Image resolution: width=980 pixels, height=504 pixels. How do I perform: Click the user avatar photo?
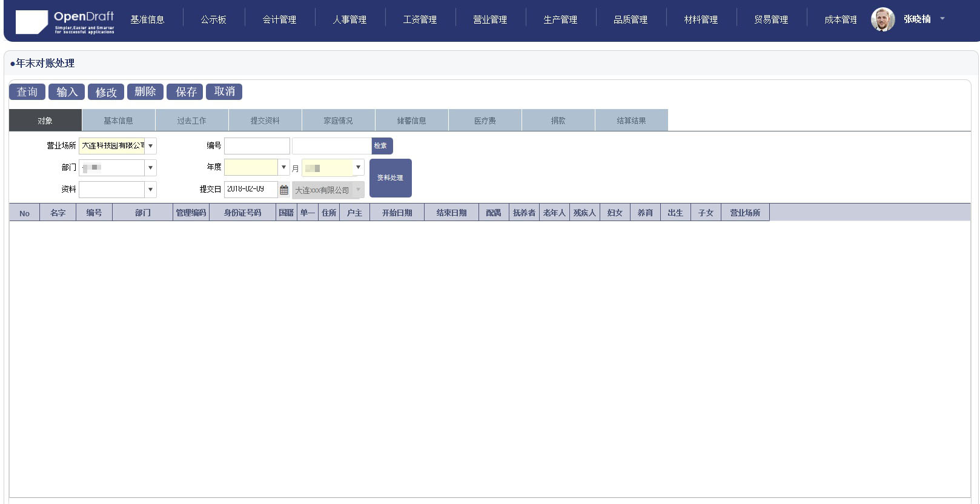pos(882,19)
